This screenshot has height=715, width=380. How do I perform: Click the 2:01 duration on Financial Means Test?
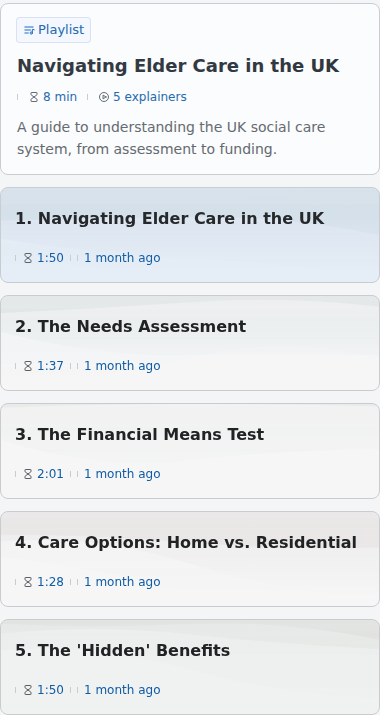(x=50, y=474)
